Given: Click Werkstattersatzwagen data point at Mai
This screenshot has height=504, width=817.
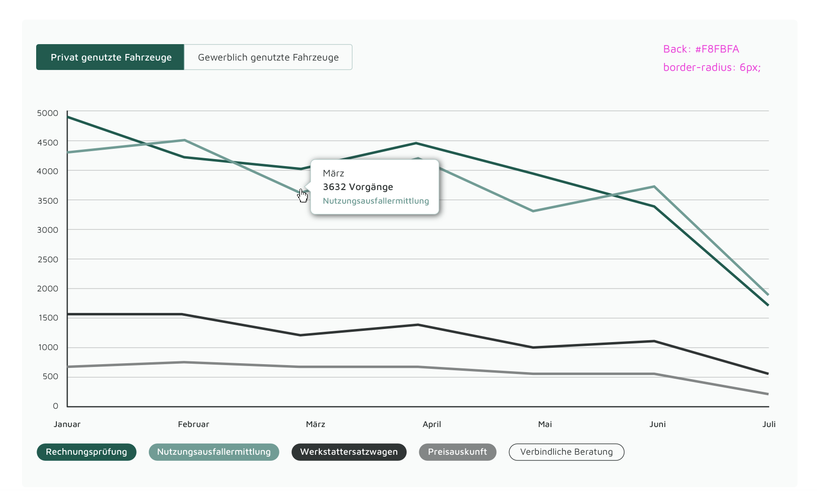Looking at the screenshot, I should point(533,347).
